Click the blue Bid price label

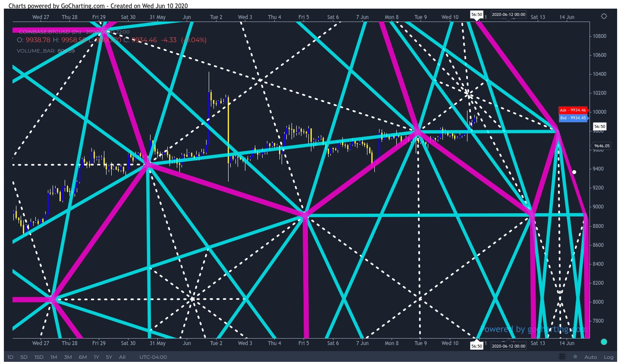(x=573, y=118)
